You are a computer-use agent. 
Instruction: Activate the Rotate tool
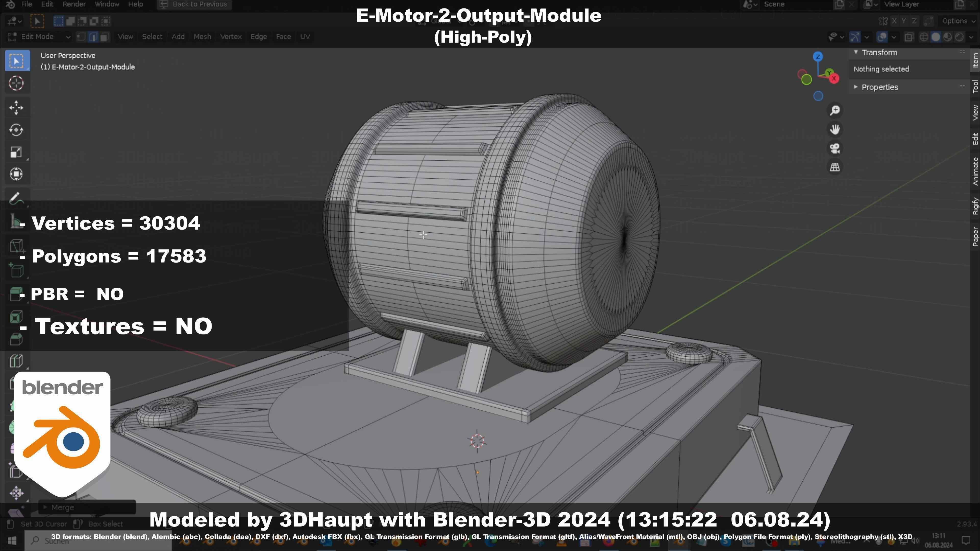pyautogui.click(x=16, y=130)
